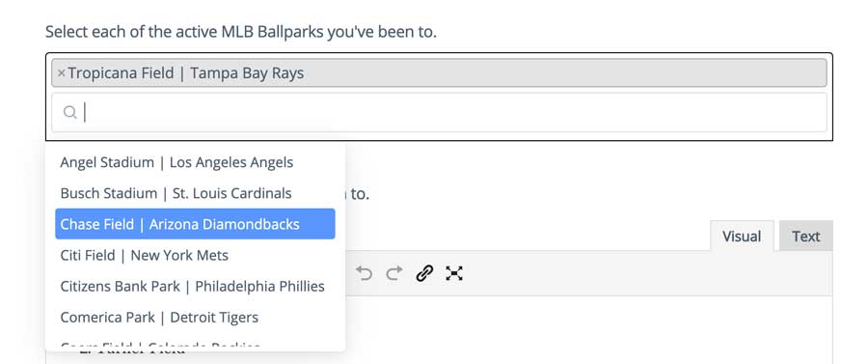This screenshot has height=364, width=868.
Task: Switch to the Text editor tab
Action: pos(805,236)
